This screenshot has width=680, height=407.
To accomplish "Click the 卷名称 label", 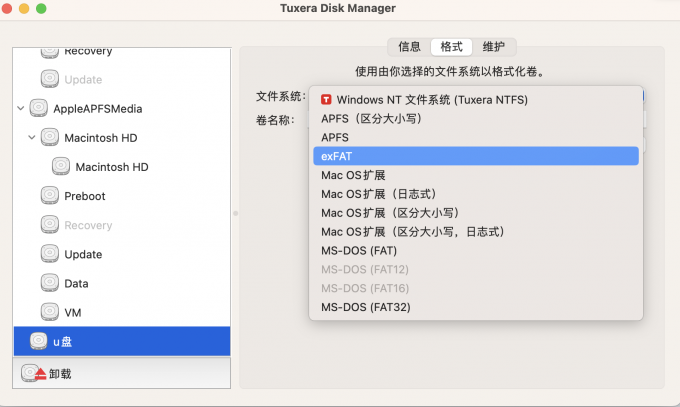I will 275,120.
